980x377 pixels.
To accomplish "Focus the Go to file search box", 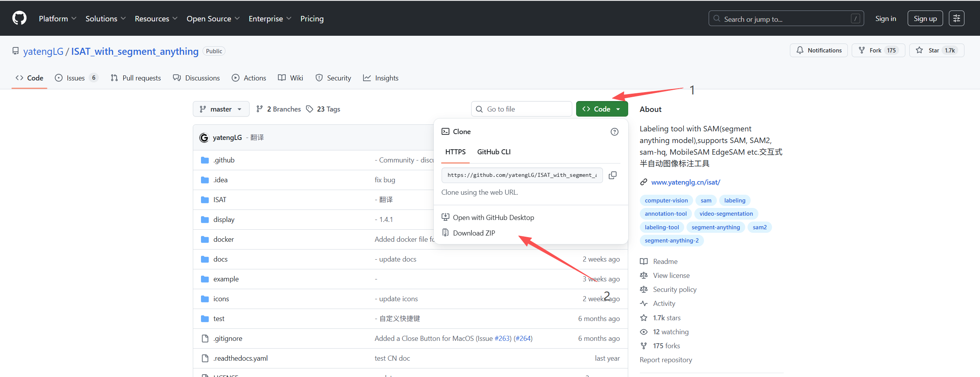I will coord(521,109).
